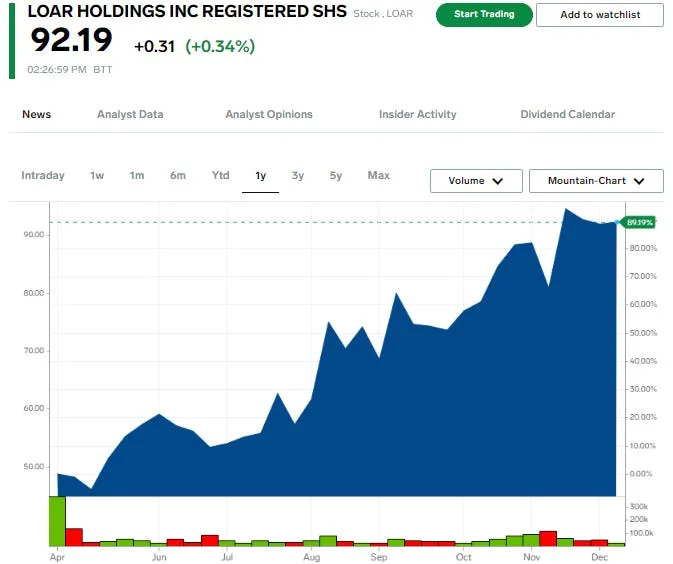The height and width of the screenshot is (564, 673).
Task: Open the News tab
Action: (x=36, y=114)
